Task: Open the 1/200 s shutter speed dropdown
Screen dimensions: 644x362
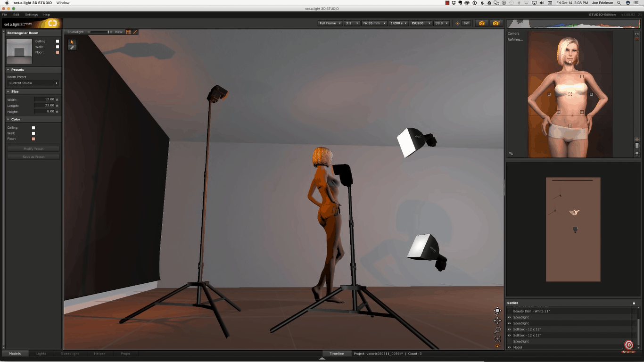Action: [399, 23]
